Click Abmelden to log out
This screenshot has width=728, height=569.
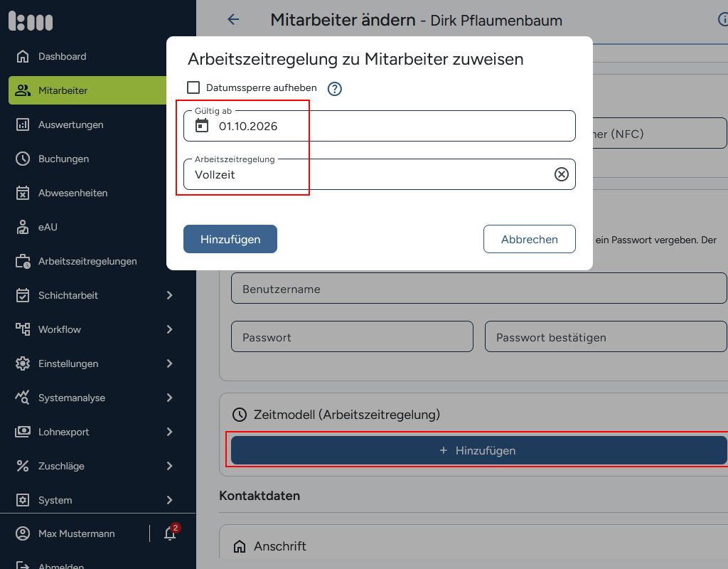pyautogui.click(x=61, y=565)
